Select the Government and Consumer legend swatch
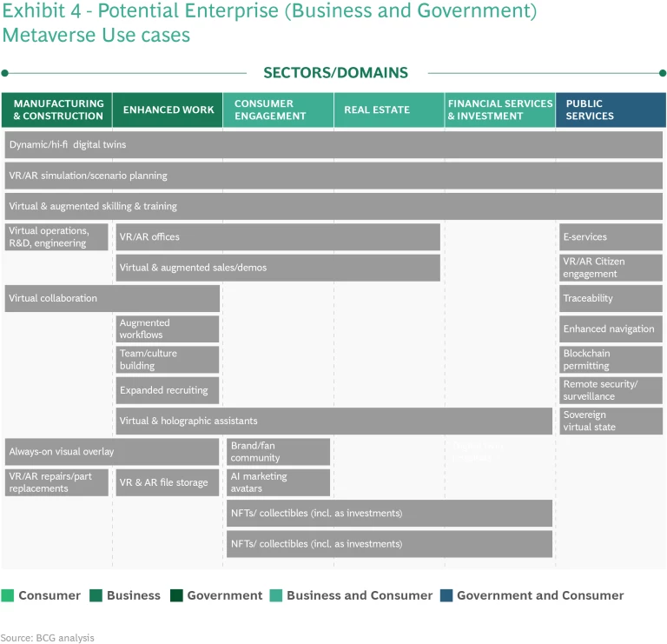This screenshot has width=667, height=644. [446, 595]
